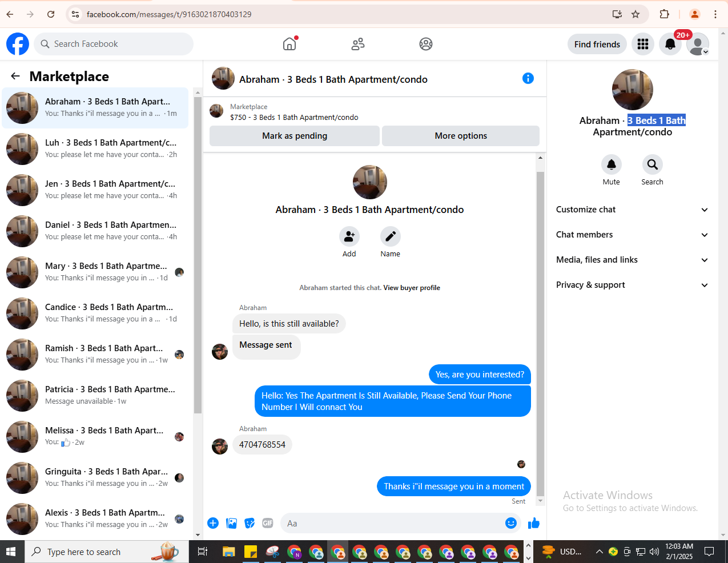Click taskbar clock showing 12:03 AM
728x563 pixels.
tap(679, 552)
